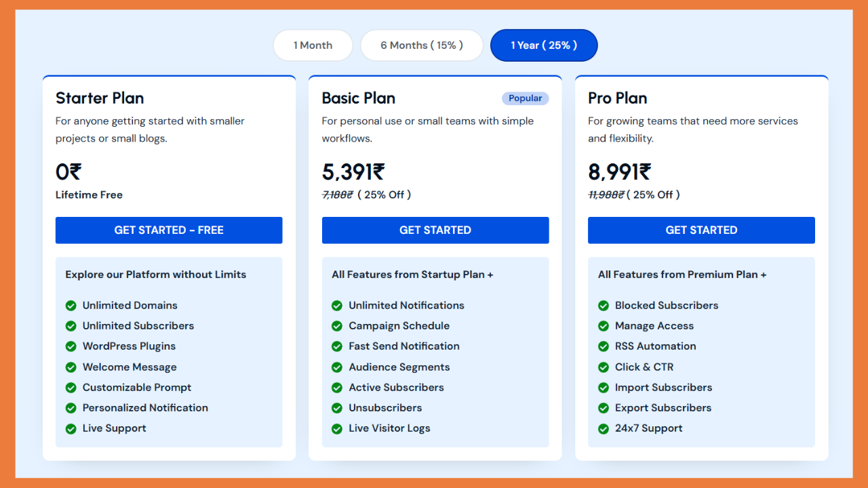This screenshot has height=488, width=868.
Task: Click green check icon beside Unlimited Domains
Action: coord(71,306)
